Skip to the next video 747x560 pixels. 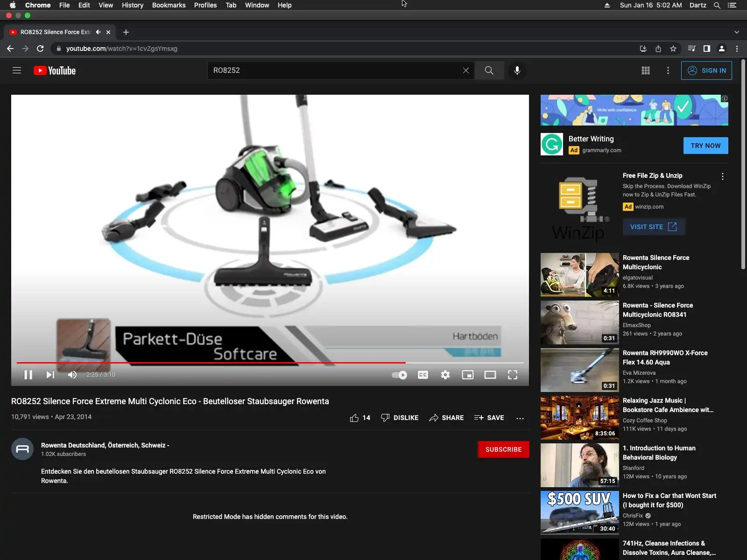[x=50, y=375]
